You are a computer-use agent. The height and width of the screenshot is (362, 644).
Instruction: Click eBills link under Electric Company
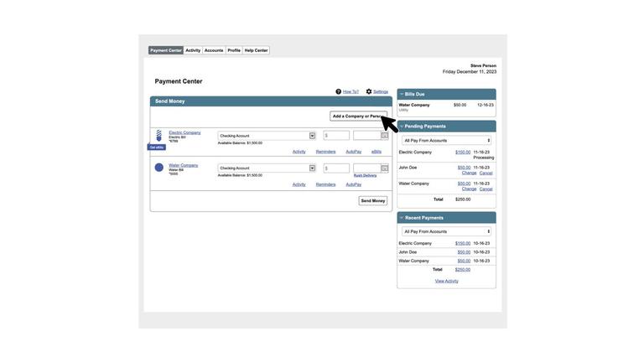coord(377,152)
